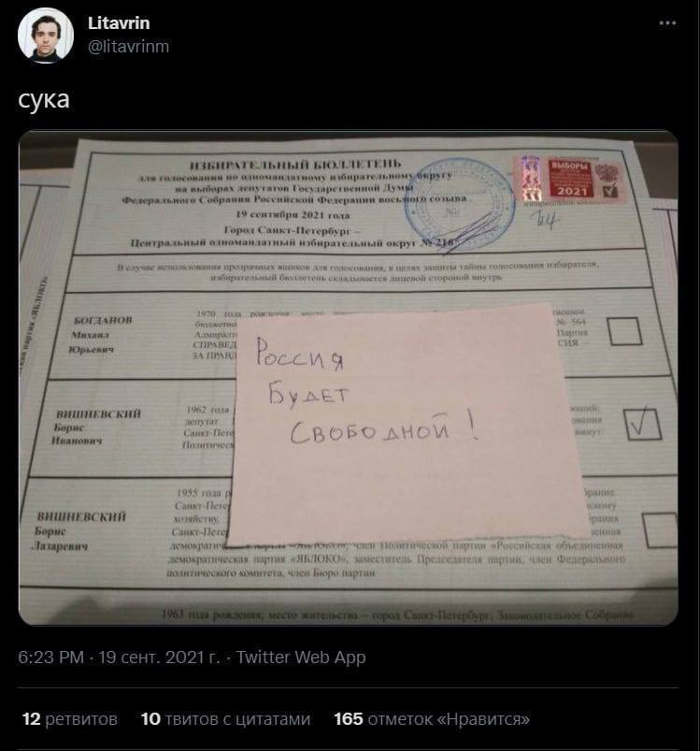
Task: Open the three-dot more options menu
Action: coord(667,23)
